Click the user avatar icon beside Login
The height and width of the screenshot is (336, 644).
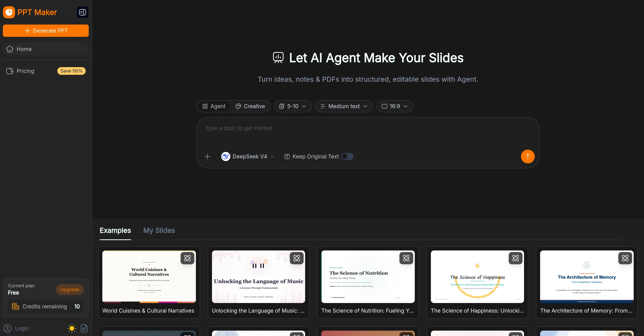pyautogui.click(x=7, y=328)
